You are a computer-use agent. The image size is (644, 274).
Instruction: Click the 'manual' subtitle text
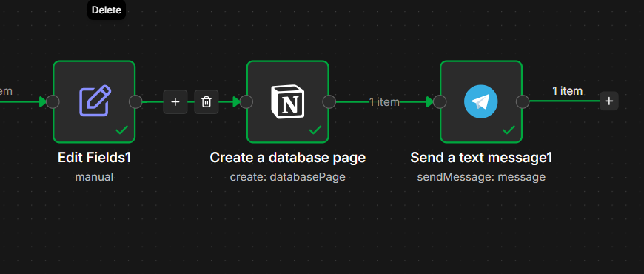pos(94,177)
